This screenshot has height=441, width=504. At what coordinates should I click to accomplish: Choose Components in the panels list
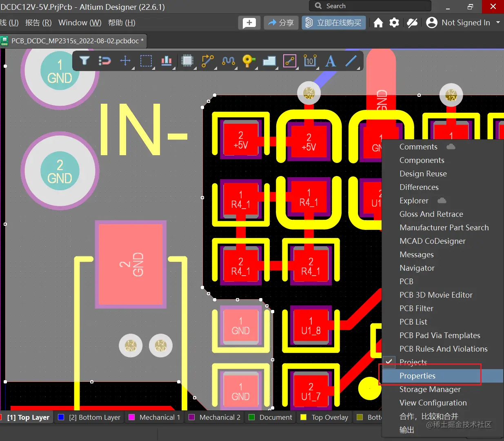443,160
